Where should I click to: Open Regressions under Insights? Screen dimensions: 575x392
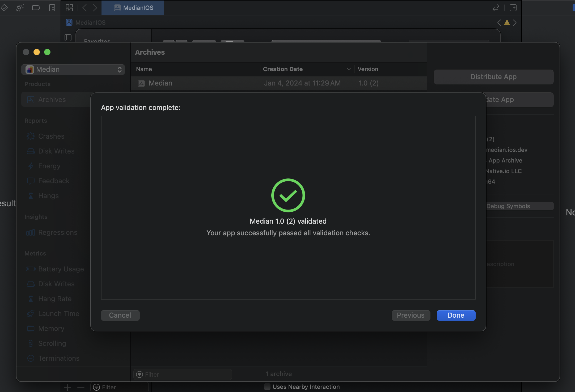(58, 232)
